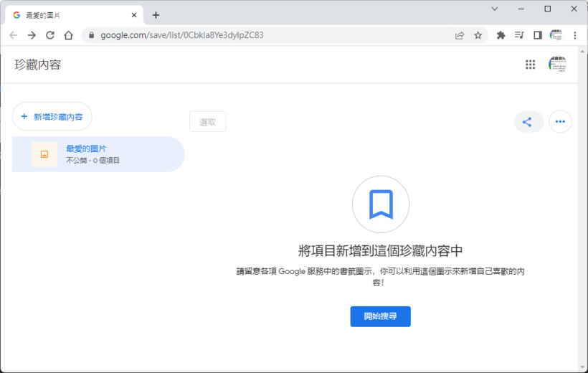Click the orange image icon of 最愛的圖片
The image size is (588, 373).
click(44, 154)
